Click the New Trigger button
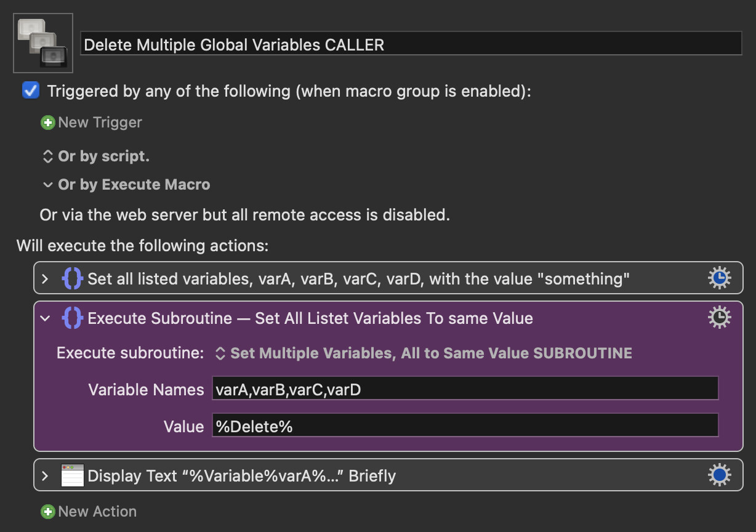Viewport: 756px width, 532px height. point(92,123)
